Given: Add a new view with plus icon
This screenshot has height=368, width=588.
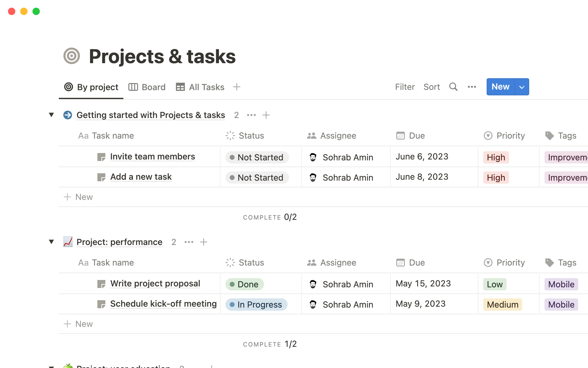Looking at the screenshot, I should tap(236, 87).
